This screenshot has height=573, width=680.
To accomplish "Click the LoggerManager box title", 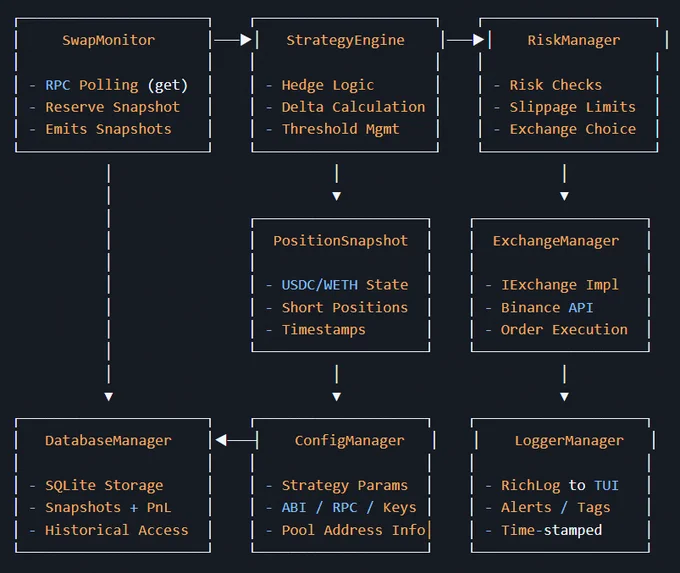I will click(569, 441).
